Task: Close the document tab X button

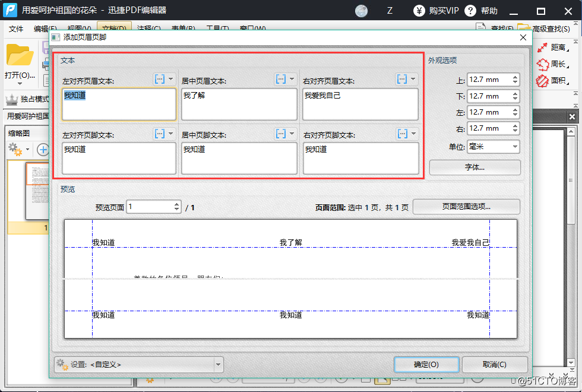Action: pyautogui.click(x=572, y=116)
